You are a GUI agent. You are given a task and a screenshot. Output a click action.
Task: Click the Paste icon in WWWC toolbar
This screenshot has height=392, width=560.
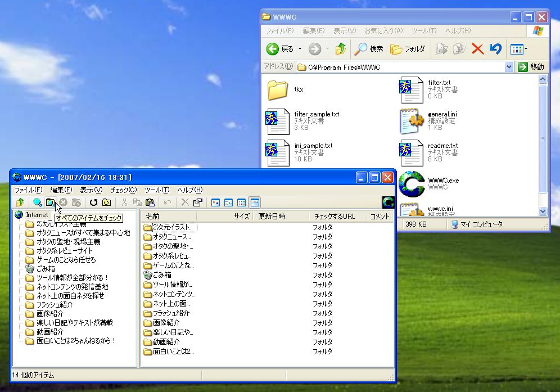tap(150, 202)
